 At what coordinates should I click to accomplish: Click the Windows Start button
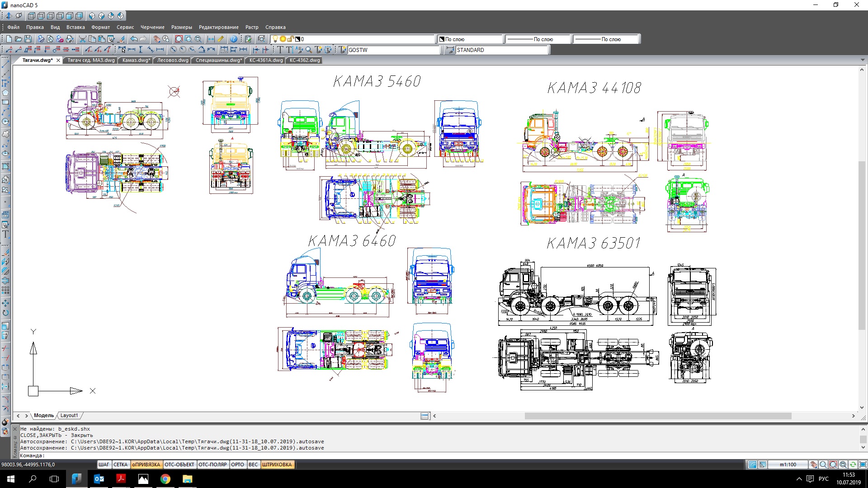[x=11, y=479]
